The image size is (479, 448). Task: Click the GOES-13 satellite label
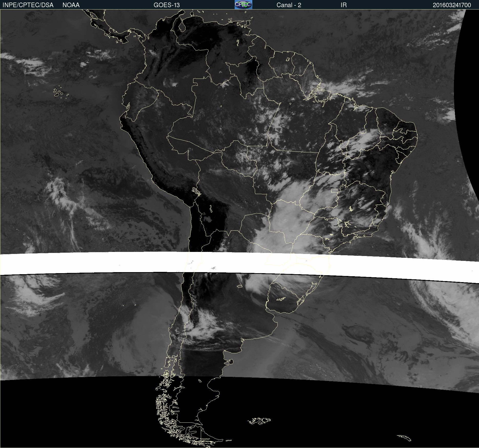point(167,5)
